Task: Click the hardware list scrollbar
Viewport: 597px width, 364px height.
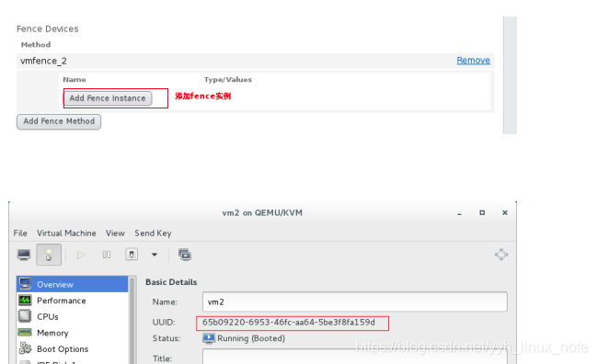Action: click(132, 320)
